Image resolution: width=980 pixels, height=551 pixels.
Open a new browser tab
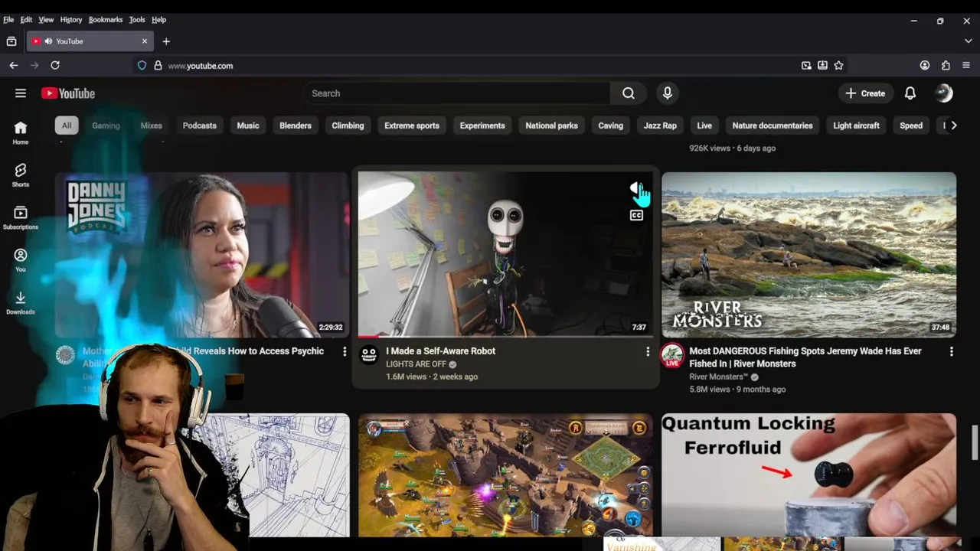(166, 41)
